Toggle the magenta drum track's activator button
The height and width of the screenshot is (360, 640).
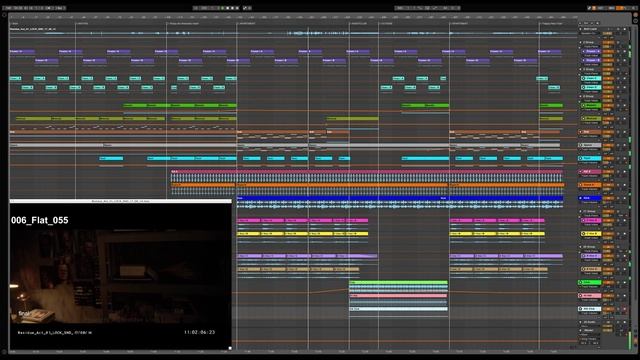608,171
